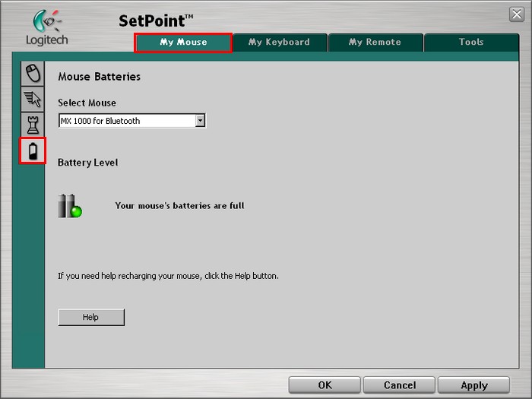Open the mouse batteries icon in sidebar
532x399 pixels.
[33, 151]
